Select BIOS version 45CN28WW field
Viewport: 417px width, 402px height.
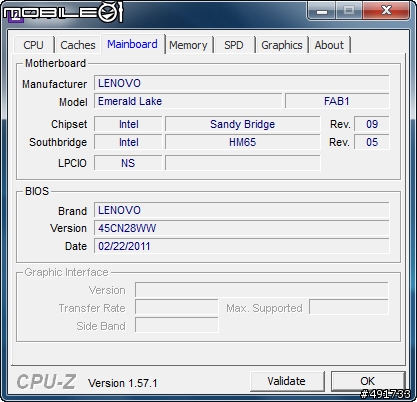point(242,228)
